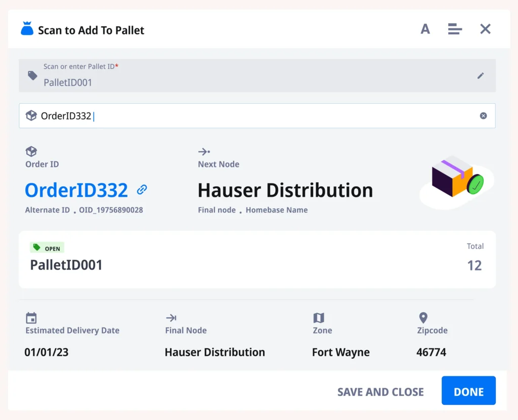This screenshot has width=518, height=420.
Task: Click the location pin icon above Zipcode
Action: (423, 318)
